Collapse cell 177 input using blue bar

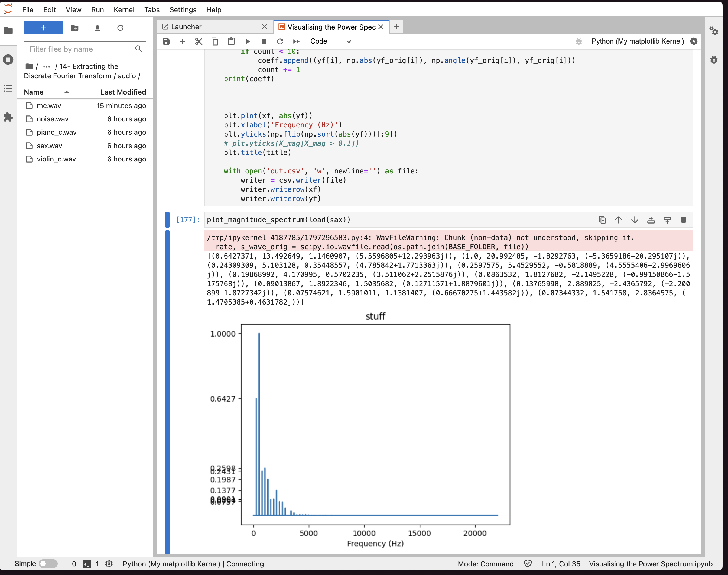pyautogui.click(x=167, y=220)
